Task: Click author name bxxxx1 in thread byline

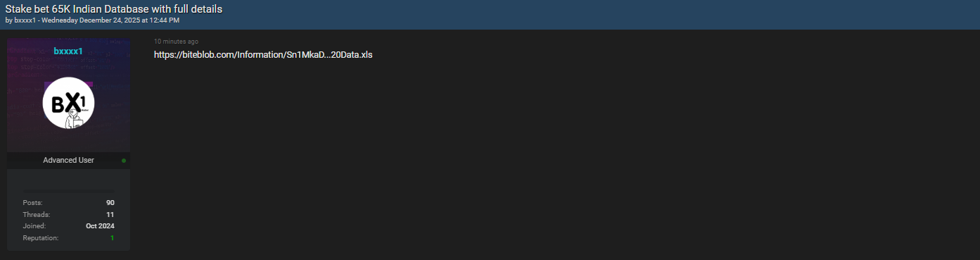Action: coord(25,20)
